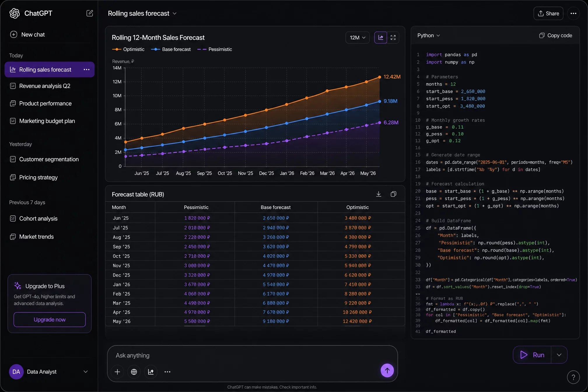The width and height of the screenshot is (588, 392).
Task: Expand the Data Analyst account menu
Action: (x=85, y=372)
